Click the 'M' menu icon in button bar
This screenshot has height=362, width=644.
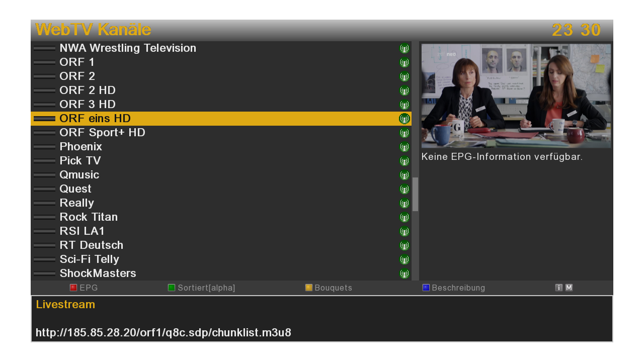coord(569,288)
